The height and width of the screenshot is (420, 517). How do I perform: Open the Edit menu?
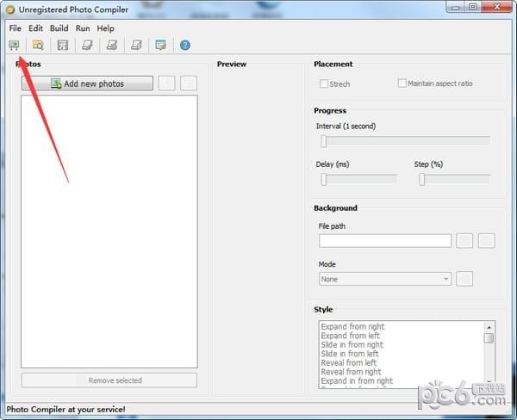[35, 28]
